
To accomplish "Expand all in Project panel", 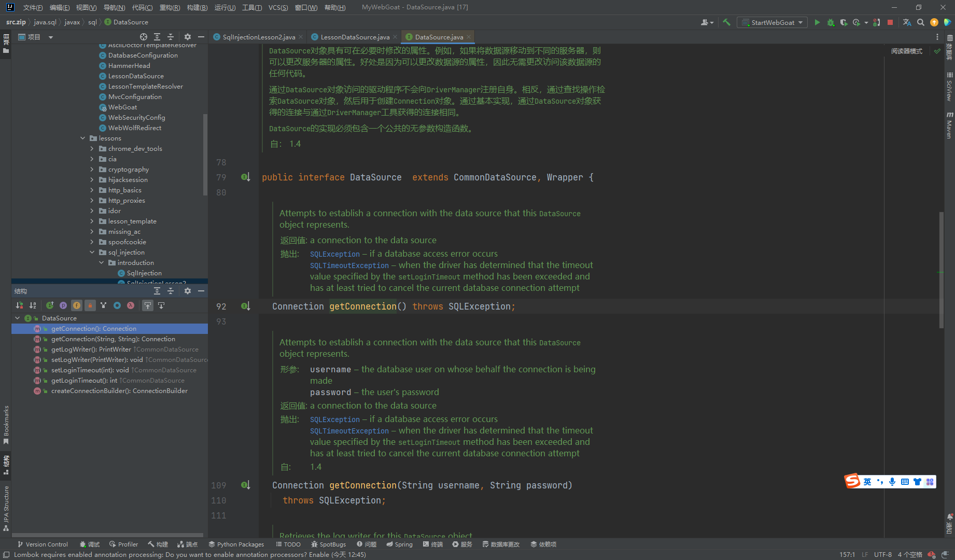I will pyautogui.click(x=157, y=37).
